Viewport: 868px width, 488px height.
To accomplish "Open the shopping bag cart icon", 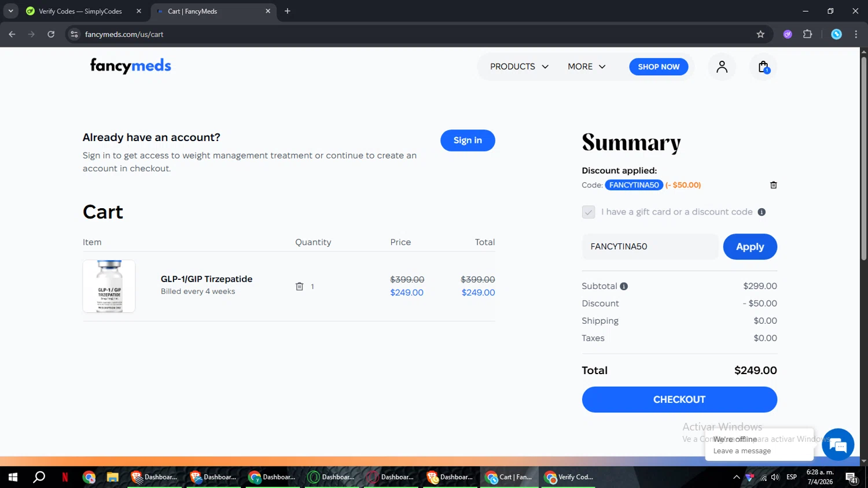I will click(763, 67).
